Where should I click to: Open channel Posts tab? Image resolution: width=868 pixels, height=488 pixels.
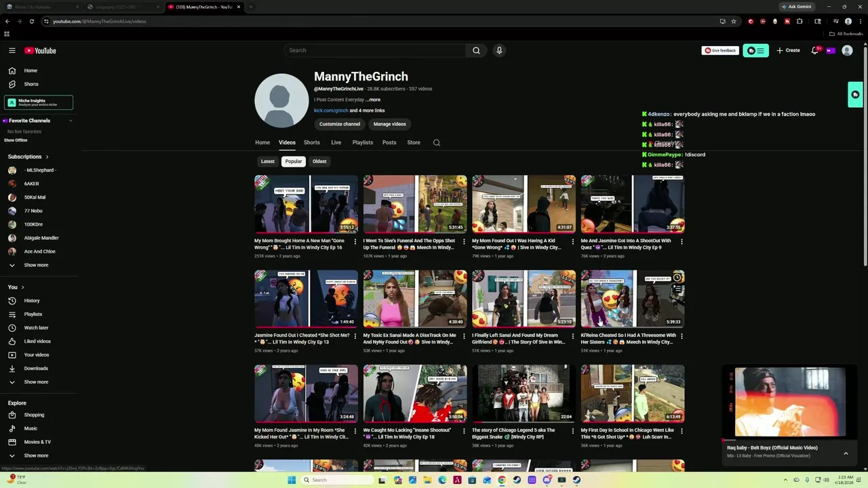point(389,142)
